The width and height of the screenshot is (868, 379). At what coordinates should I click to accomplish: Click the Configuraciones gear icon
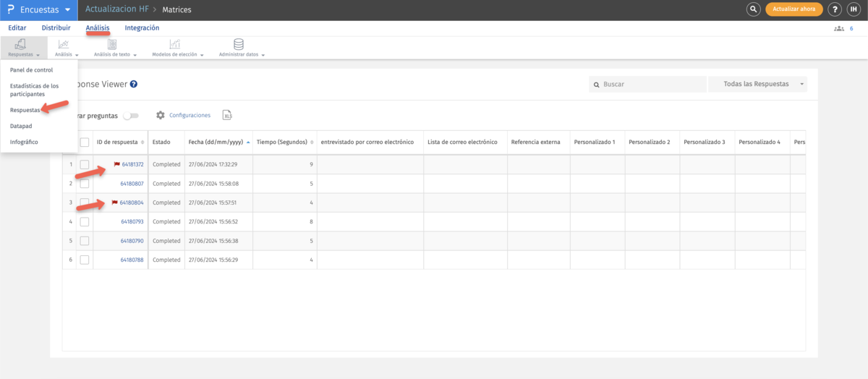161,115
